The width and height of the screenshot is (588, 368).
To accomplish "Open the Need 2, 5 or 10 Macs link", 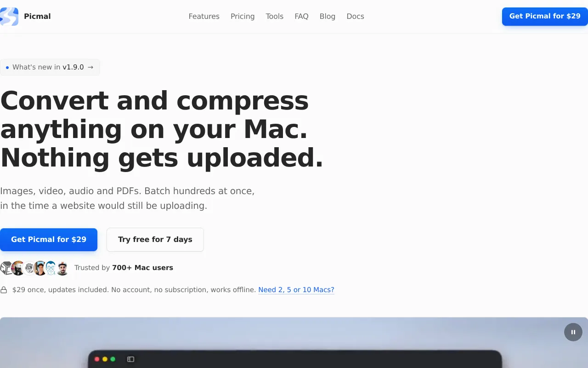I will coord(296,290).
